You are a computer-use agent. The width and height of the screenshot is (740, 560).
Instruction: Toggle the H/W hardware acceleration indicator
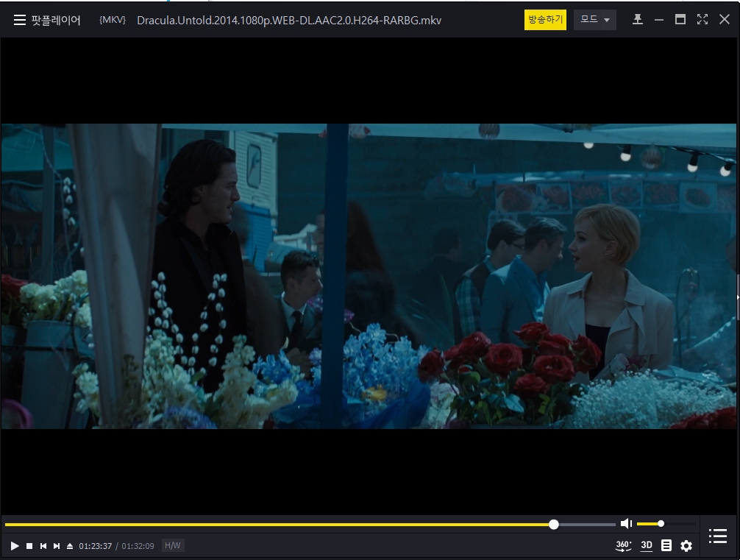pos(172,545)
